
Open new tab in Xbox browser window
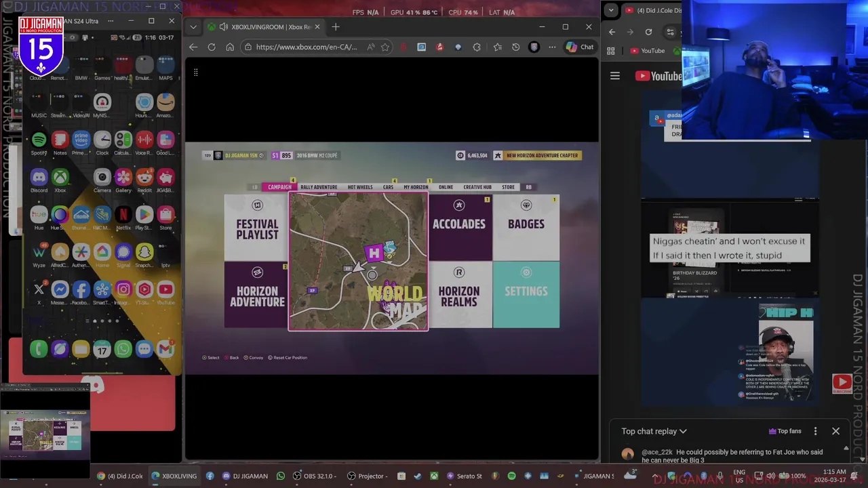pos(336,27)
